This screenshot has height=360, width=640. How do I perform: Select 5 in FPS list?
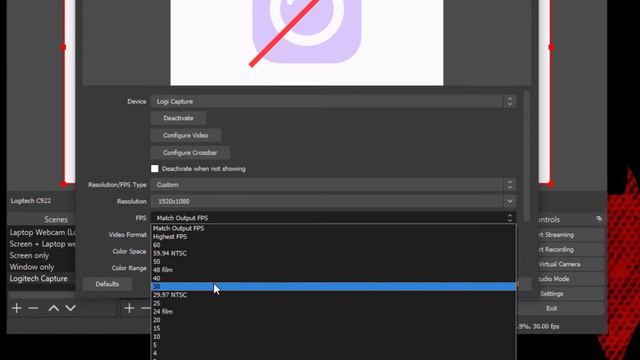(x=333, y=345)
